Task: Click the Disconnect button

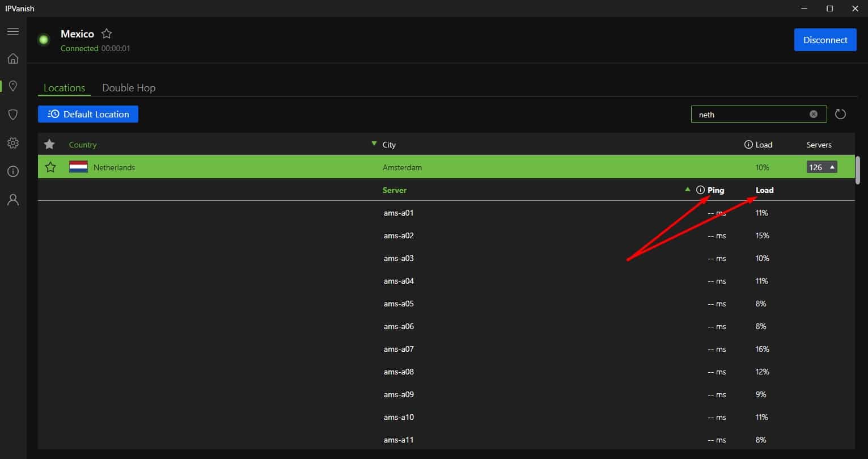Action: (825, 40)
